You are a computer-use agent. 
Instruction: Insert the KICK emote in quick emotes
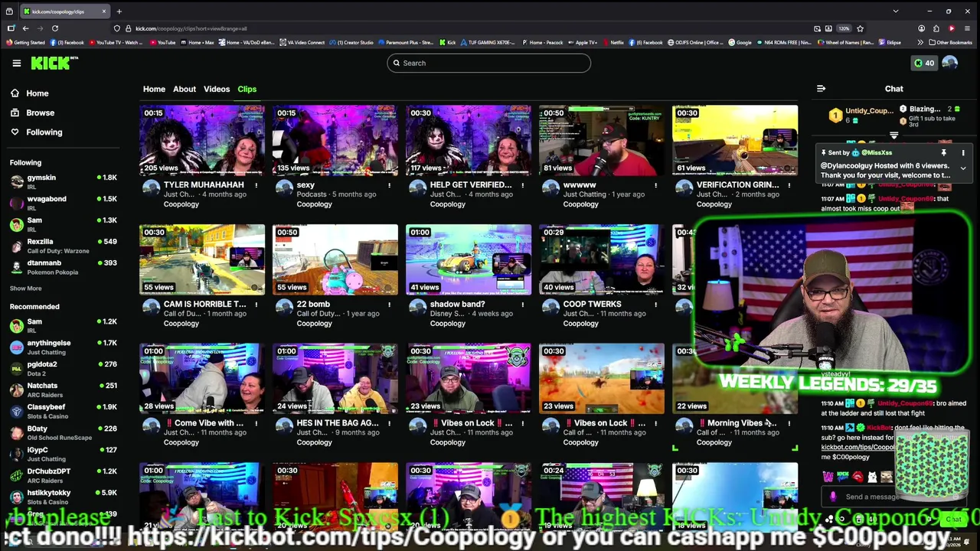coord(843,477)
